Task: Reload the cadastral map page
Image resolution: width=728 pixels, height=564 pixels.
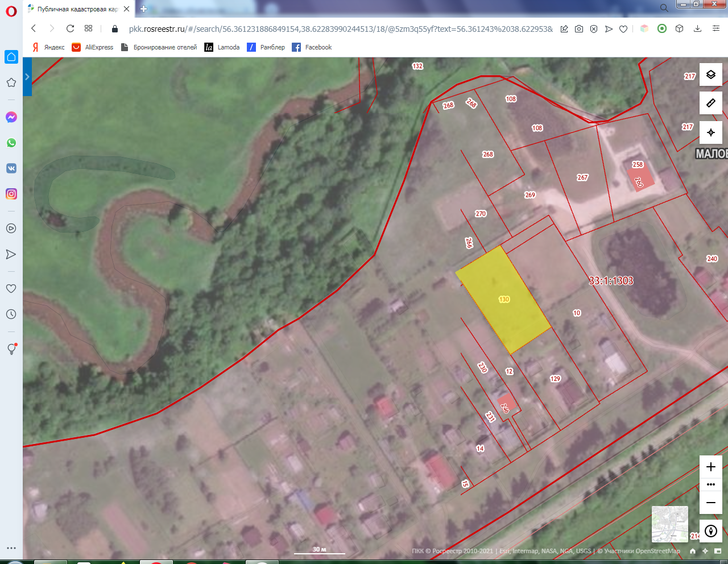Action: coord(70,28)
